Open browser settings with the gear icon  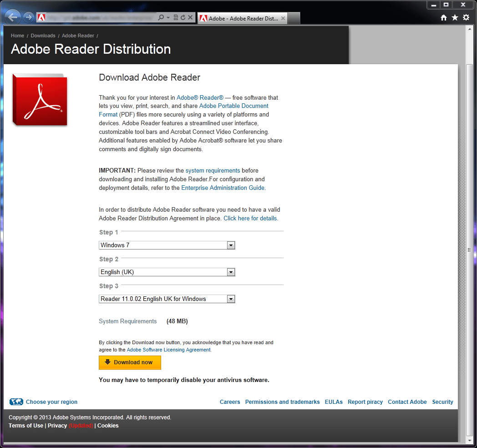pyautogui.click(x=465, y=17)
